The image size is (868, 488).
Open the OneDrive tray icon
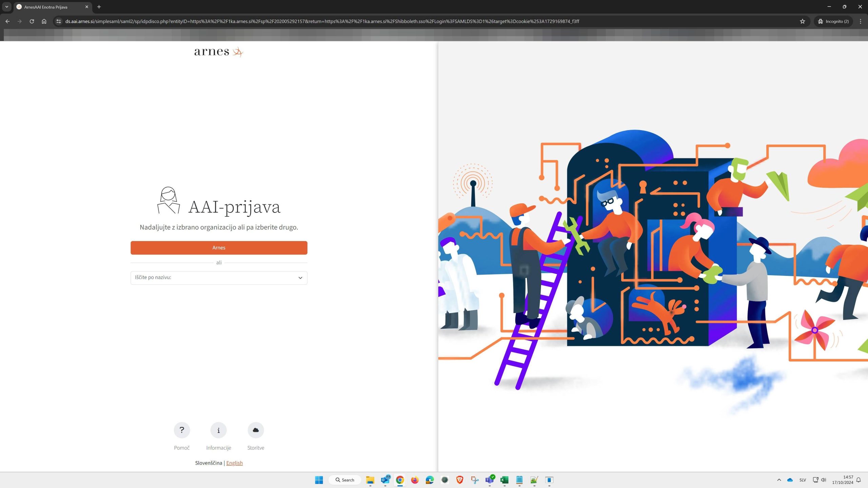tap(790, 480)
